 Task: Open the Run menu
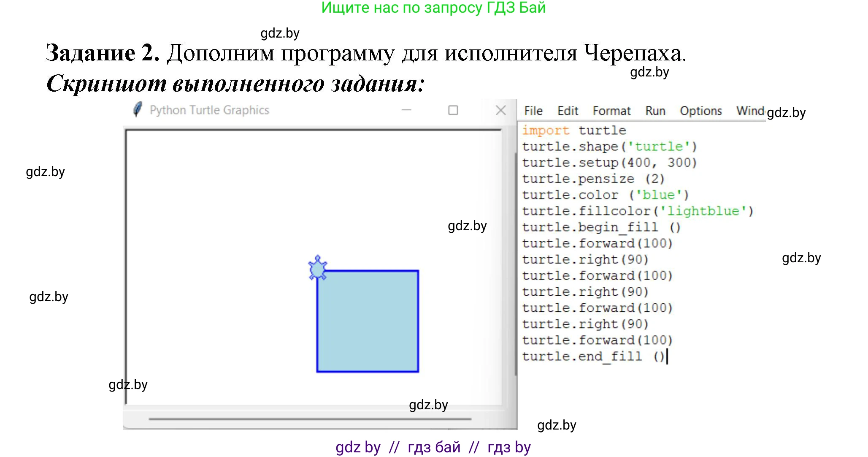[x=655, y=111]
